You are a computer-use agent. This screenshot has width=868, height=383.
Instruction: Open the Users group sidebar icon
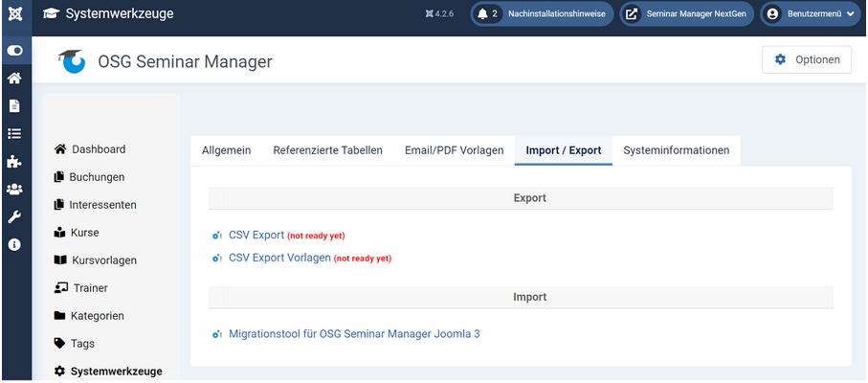(x=15, y=190)
